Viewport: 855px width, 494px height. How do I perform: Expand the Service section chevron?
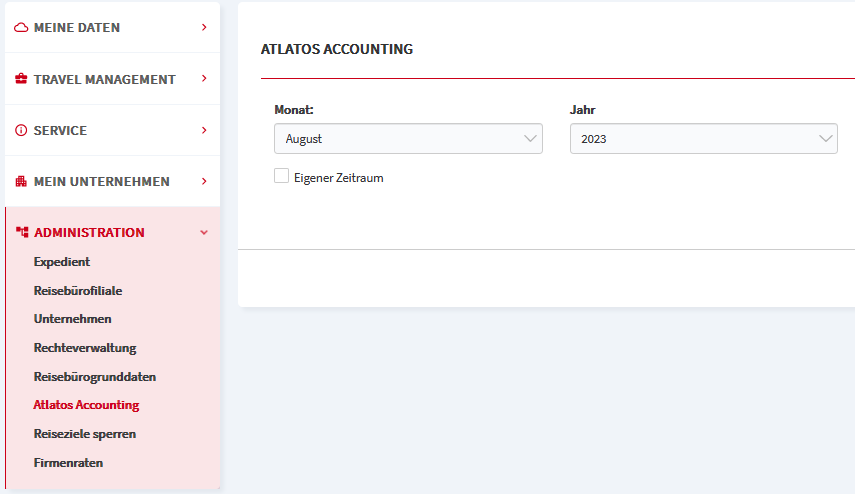(204, 130)
